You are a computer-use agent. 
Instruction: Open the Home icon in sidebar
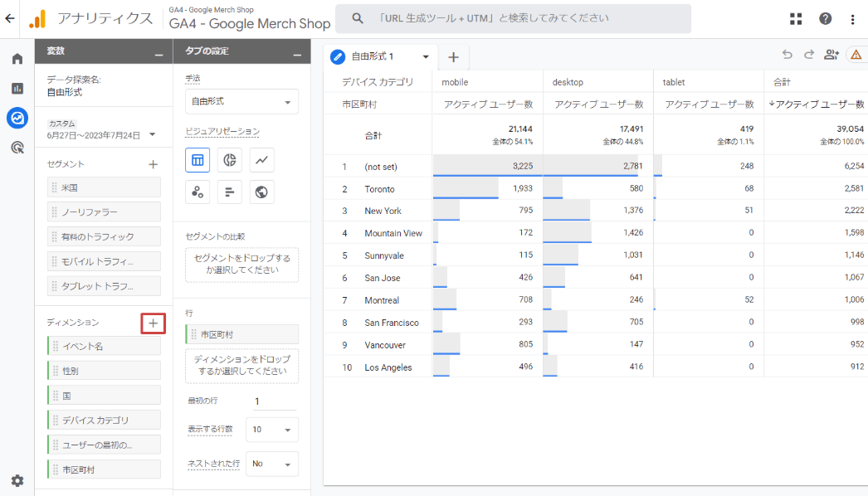point(17,59)
